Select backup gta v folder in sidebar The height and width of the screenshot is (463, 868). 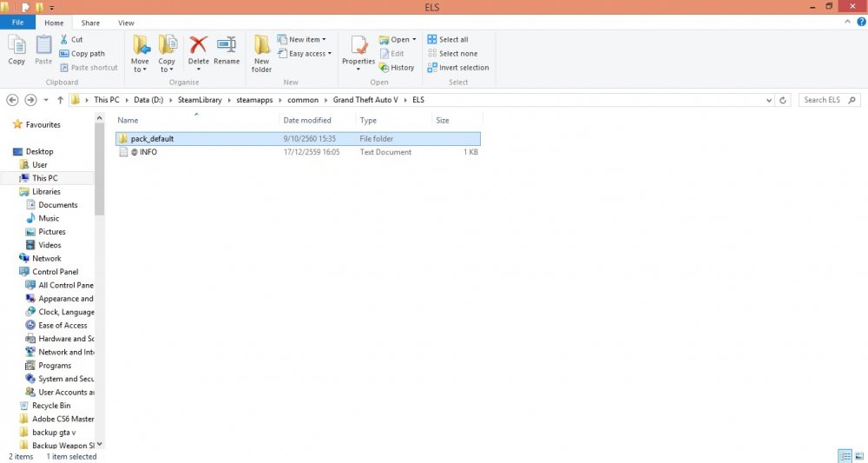tap(47, 432)
